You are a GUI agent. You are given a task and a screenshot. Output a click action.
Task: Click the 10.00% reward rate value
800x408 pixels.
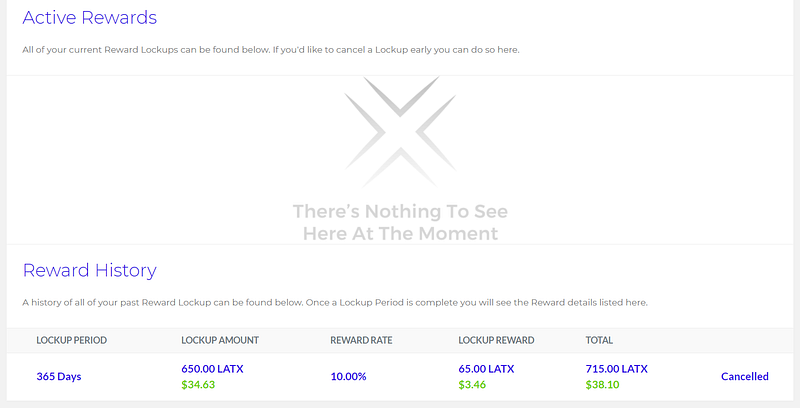347,377
